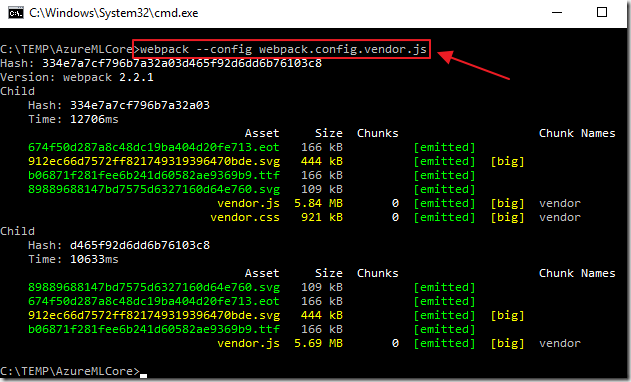Click [emitted] on the vendor.css row
Image resolution: width=631 pixels, height=382 pixels.
(444, 217)
